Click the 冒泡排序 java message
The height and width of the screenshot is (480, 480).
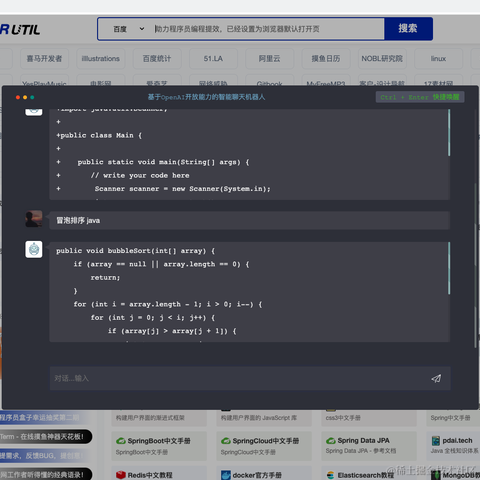(x=249, y=220)
